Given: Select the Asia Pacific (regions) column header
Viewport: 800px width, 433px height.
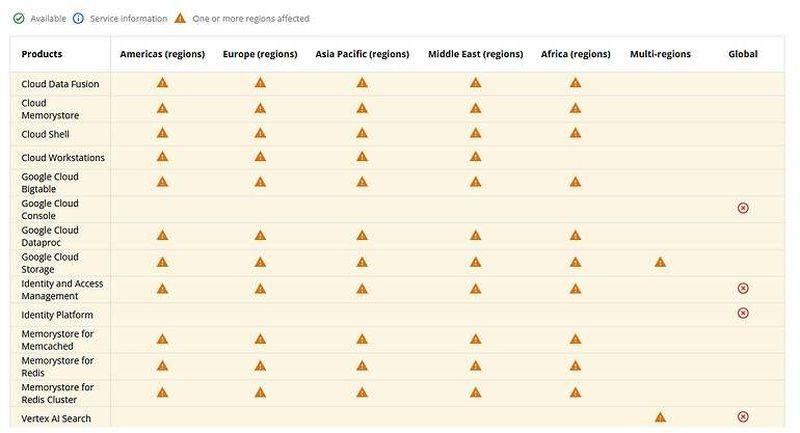Looking at the screenshot, I should (x=362, y=54).
